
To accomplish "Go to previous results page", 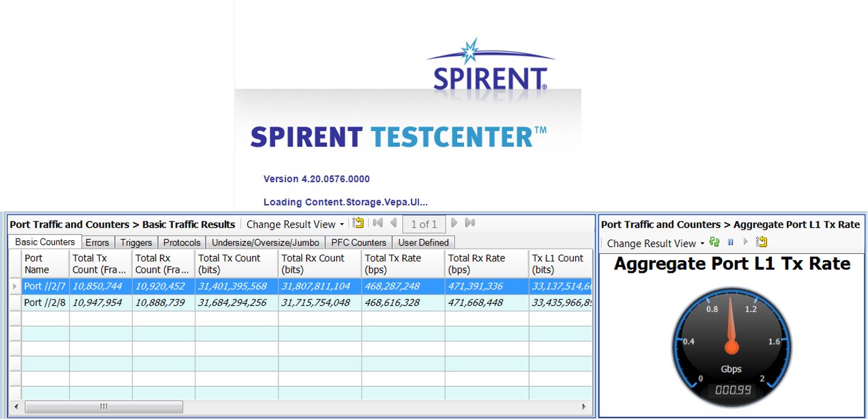I will [393, 223].
